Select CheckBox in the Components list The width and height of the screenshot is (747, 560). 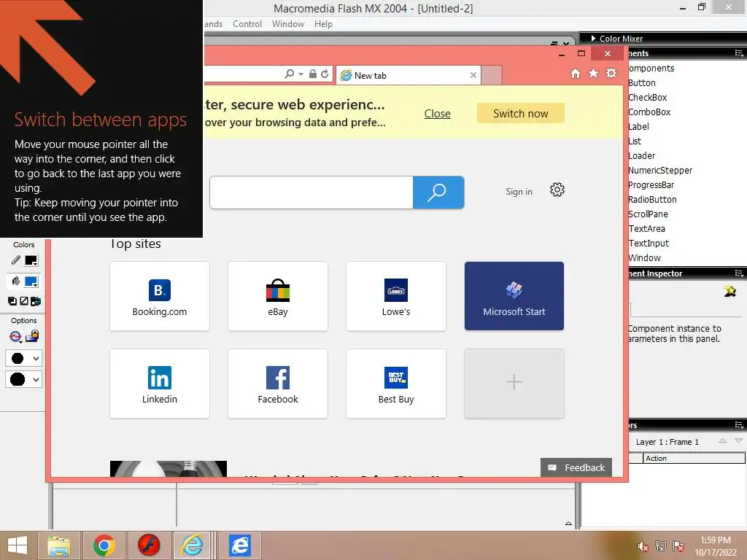[648, 97]
